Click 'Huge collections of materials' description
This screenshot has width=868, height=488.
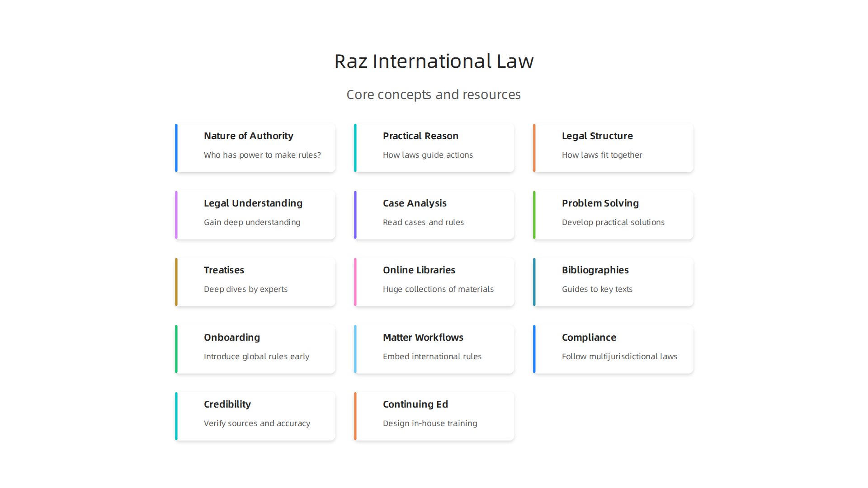pyautogui.click(x=438, y=289)
